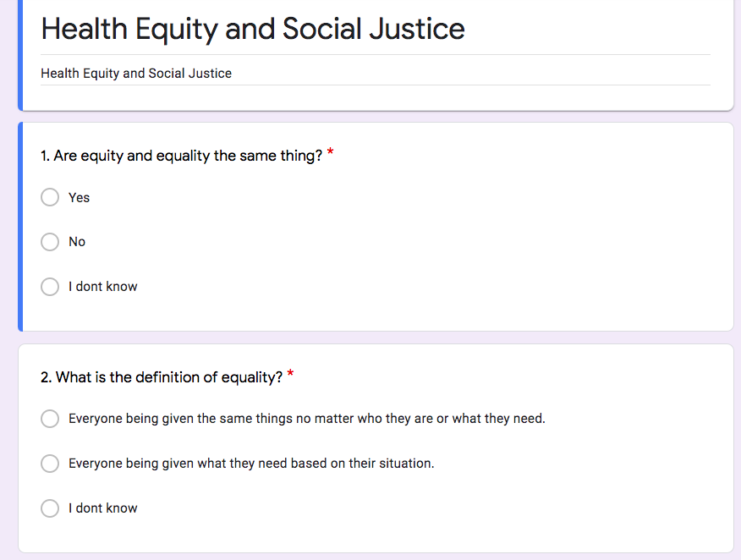Click the 'Yes' option label text
Viewport: 741px width, 560px height.
point(79,198)
